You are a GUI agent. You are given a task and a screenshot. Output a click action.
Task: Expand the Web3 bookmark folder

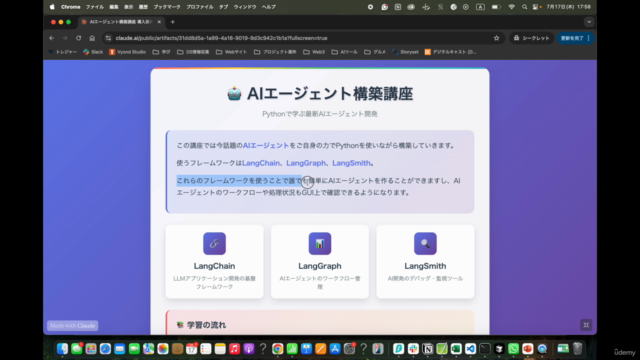pos(314,52)
